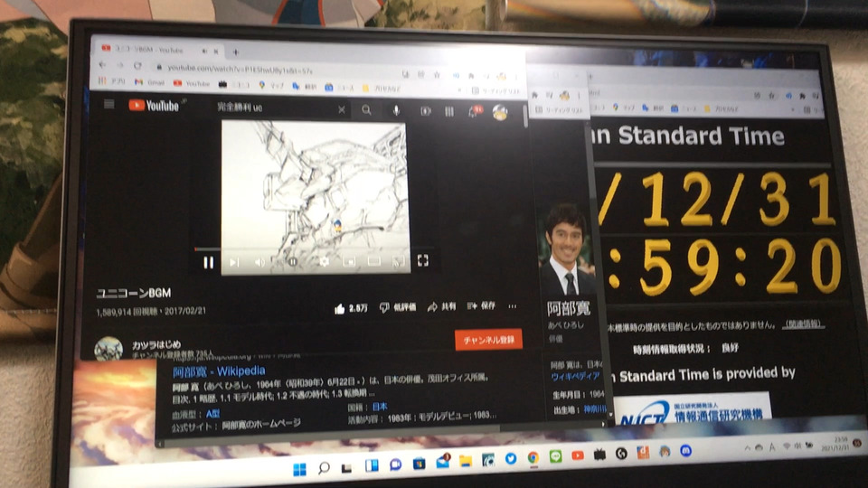
Task: Open YouTube guide hamburger menu
Action: click(109, 104)
